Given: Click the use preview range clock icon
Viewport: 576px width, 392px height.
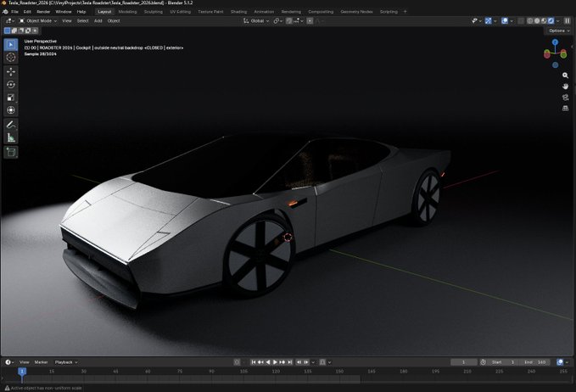Looking at the screenshot, I should (x=483, y=362).
